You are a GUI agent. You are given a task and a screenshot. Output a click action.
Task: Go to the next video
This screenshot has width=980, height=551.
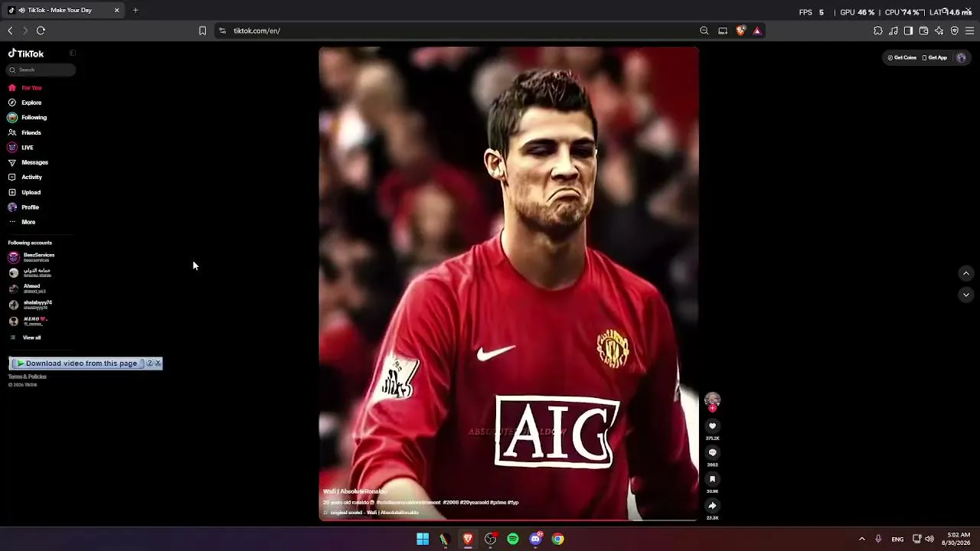pos(965,295)
